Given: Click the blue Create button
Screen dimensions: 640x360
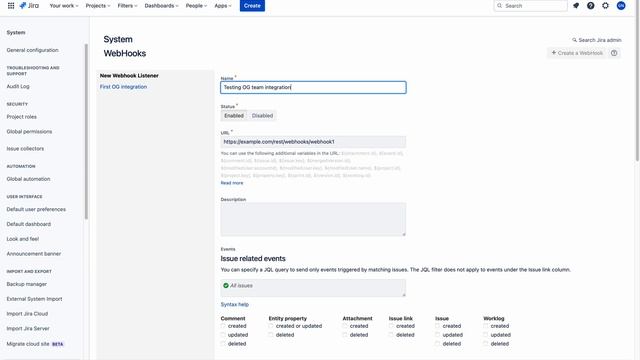Looking at the screenshot, I should pyautogui.click(x=252, y=6).
